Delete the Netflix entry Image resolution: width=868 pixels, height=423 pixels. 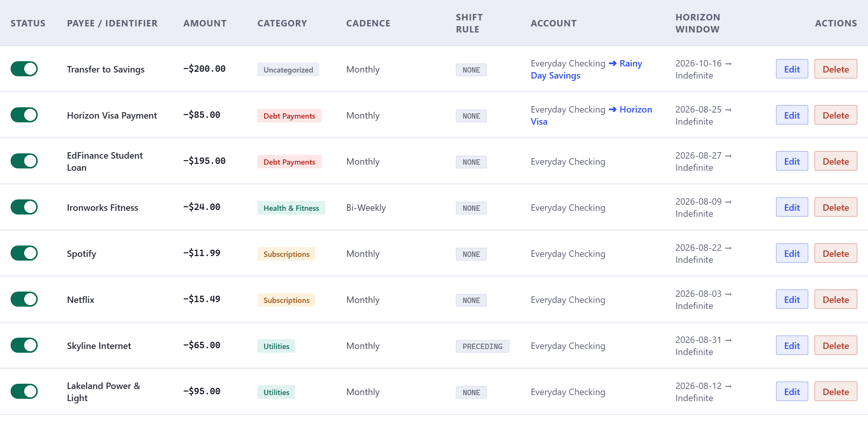point(836,299)
